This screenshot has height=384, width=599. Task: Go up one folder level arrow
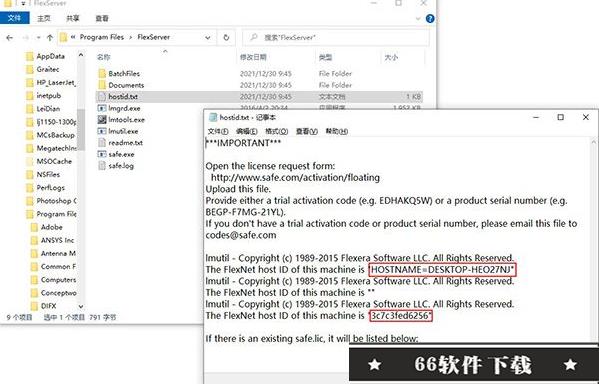[50, 37]
